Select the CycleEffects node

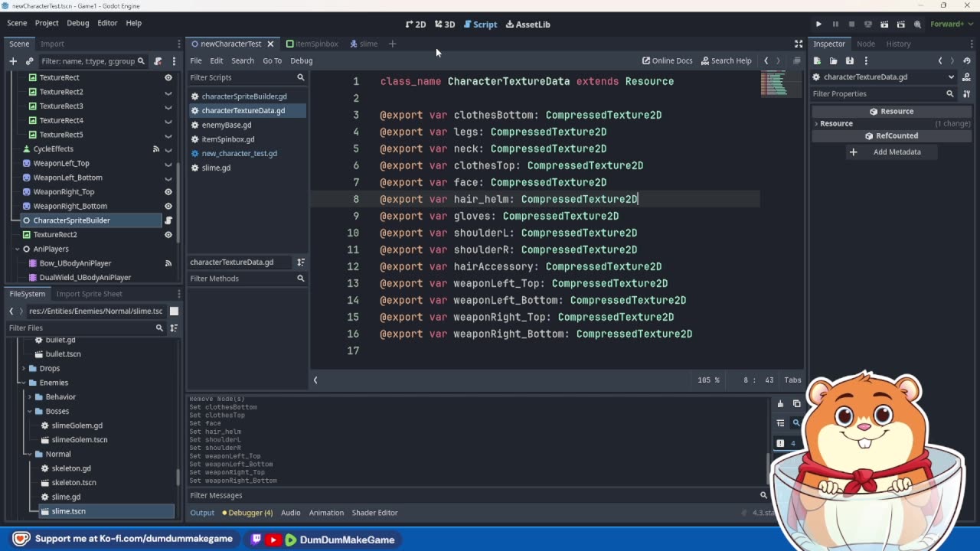tap(53, 149)
